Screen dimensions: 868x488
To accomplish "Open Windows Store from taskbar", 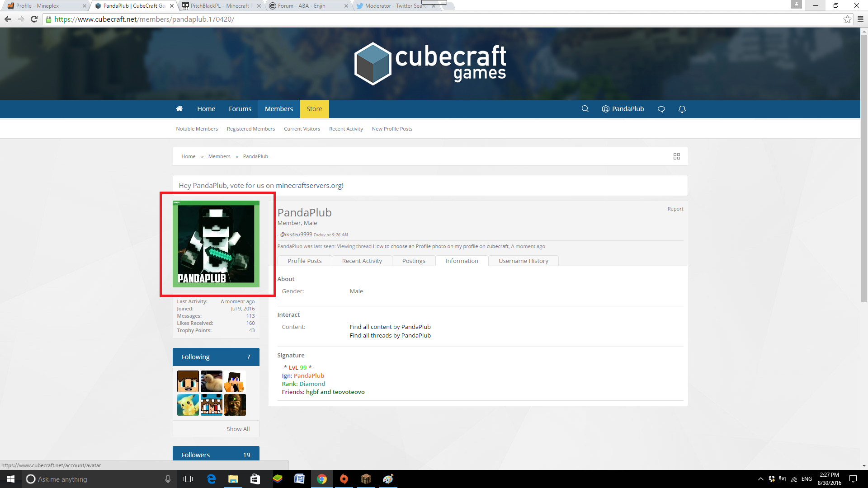I will point(255,479).
